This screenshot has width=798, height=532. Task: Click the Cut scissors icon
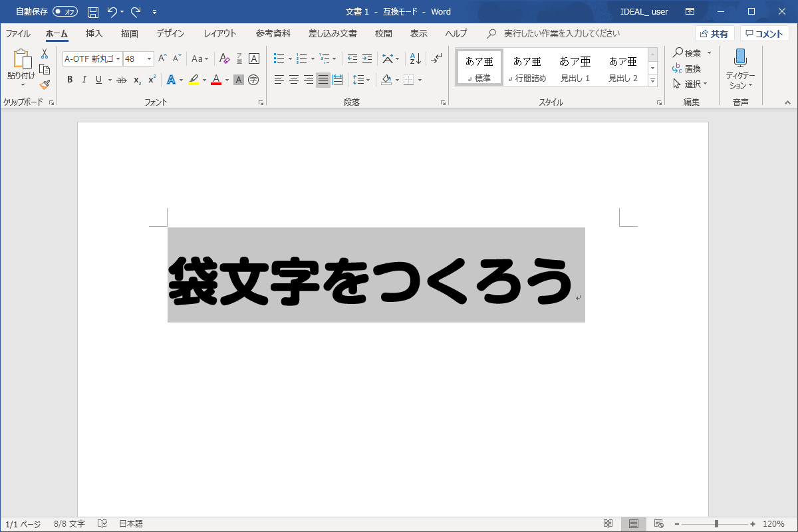(x=45, y=55)
